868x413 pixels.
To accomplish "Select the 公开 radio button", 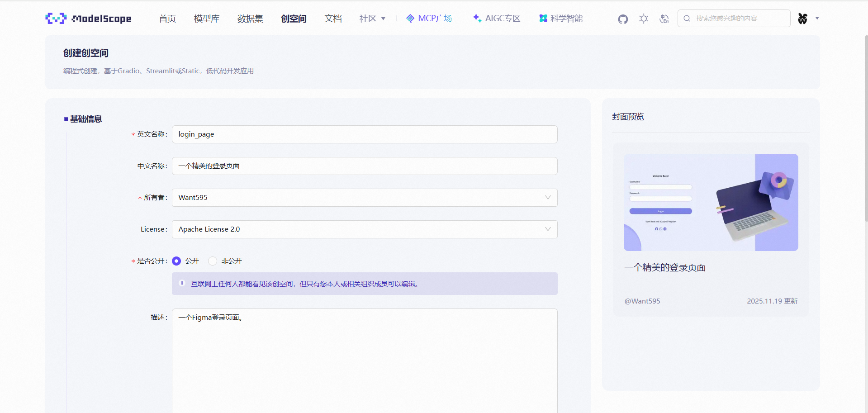I will (x=176, y=261).
